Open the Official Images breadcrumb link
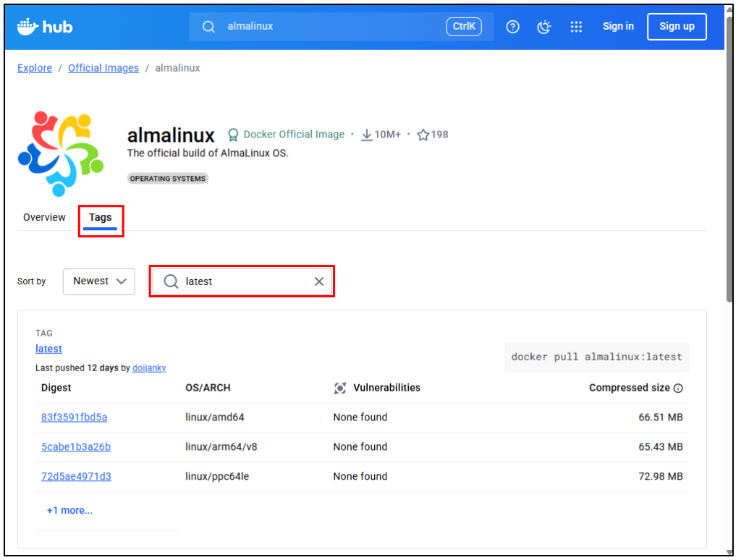The image size is (741, 560). [x=103, y=68]
